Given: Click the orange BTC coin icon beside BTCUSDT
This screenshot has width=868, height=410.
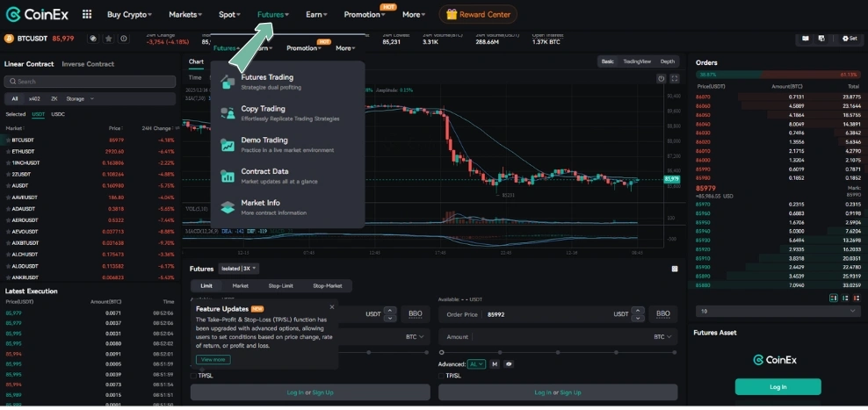Looking at the screenshot, I should [9, 38].
